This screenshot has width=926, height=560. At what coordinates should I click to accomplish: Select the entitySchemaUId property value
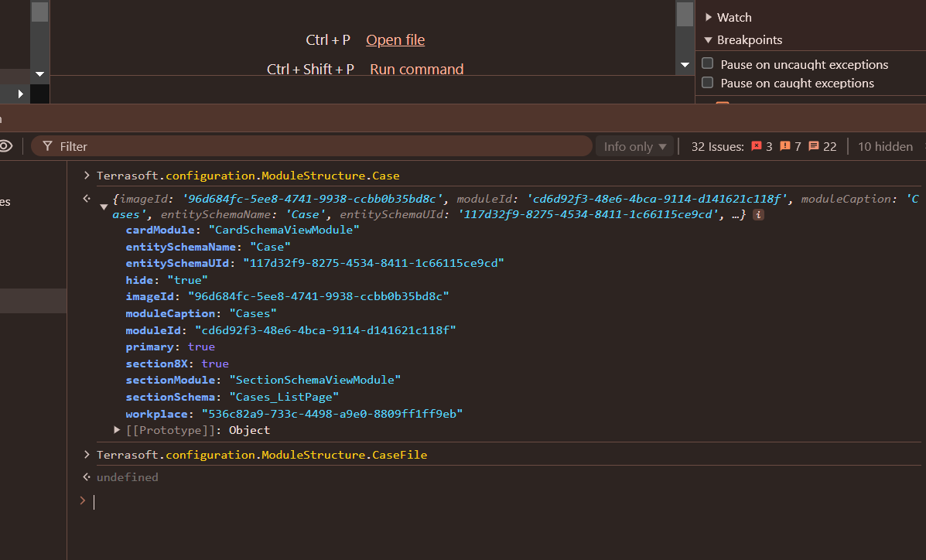click(x=373, y=263)
